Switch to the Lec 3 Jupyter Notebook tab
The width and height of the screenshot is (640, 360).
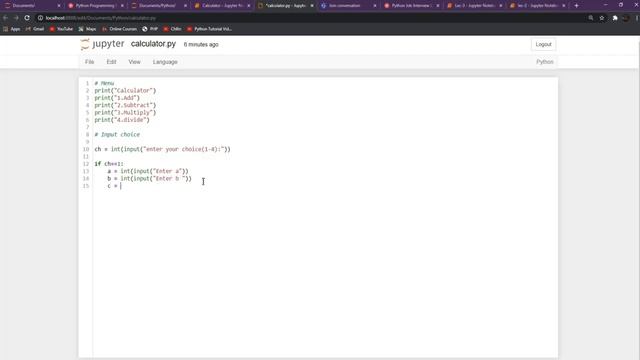point(473,6)
